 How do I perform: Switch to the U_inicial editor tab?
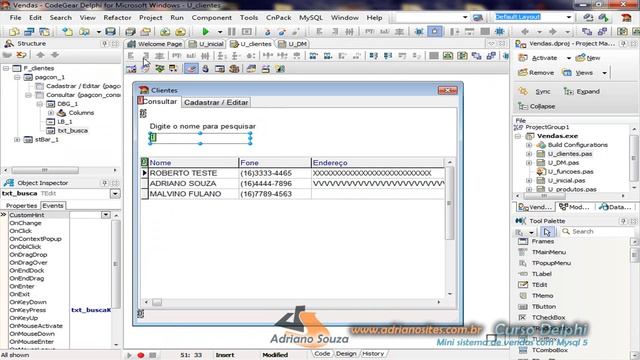pyautogui.click(x=207, y=44)
